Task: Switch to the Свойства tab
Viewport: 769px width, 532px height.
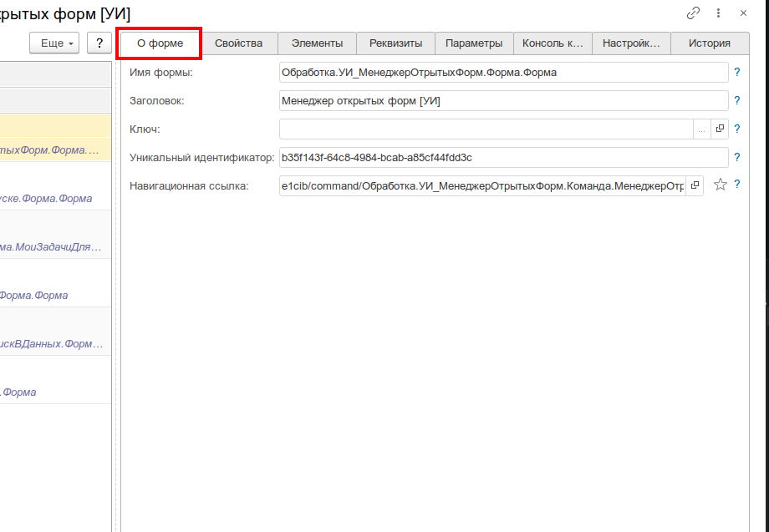Action: pyautogui.click(x=239, y=43)
